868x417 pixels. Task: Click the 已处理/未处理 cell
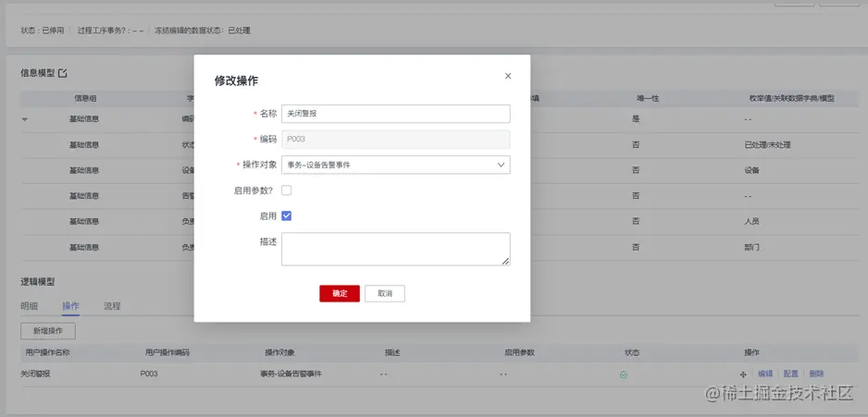[x=768, y=145]
